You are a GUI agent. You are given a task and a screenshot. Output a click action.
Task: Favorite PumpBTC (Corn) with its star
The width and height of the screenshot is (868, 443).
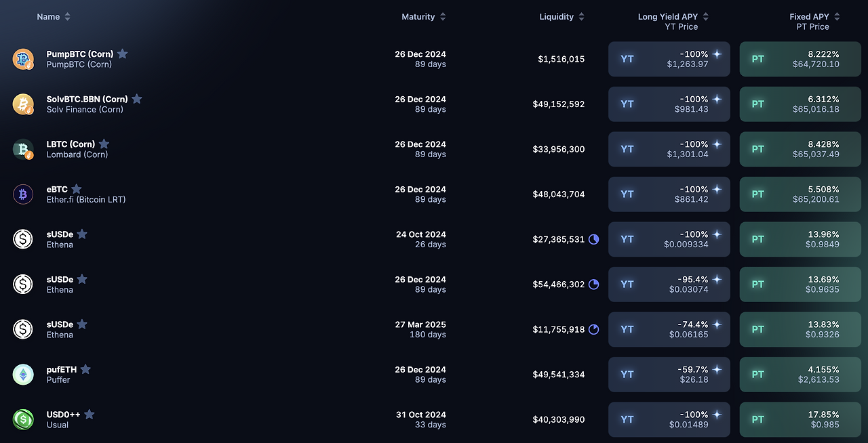click(x=122, y=54)
